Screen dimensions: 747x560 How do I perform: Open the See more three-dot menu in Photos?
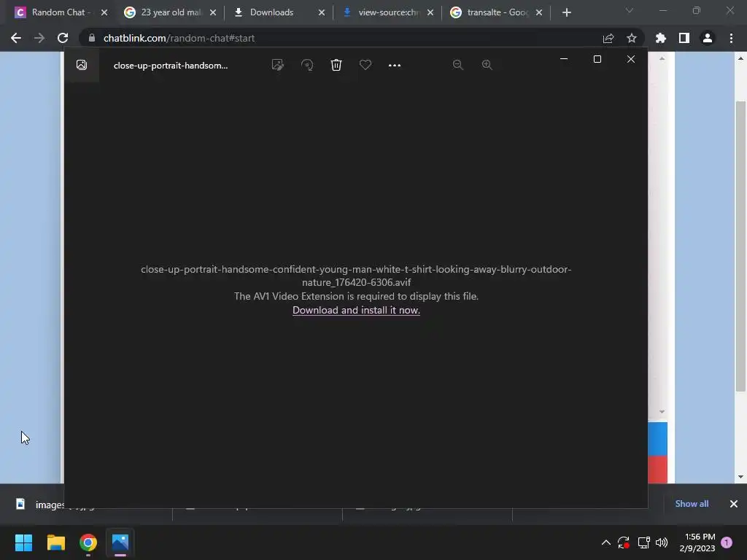(395, 65)
